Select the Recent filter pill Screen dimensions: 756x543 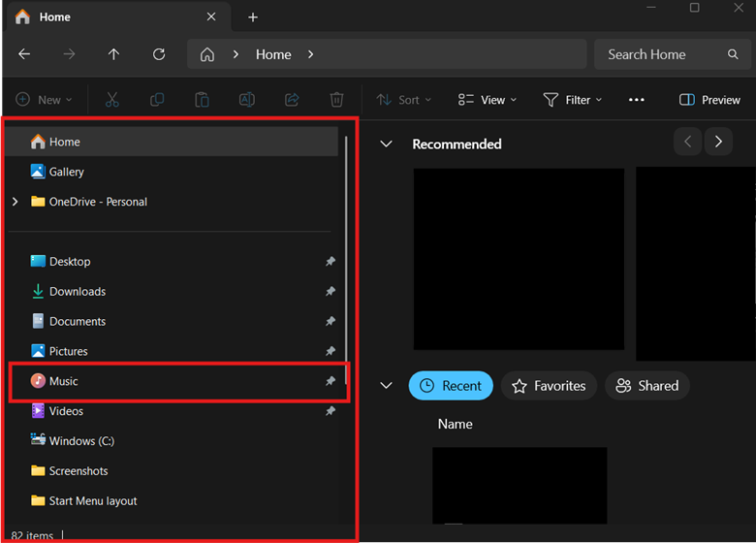coord(451,386)
